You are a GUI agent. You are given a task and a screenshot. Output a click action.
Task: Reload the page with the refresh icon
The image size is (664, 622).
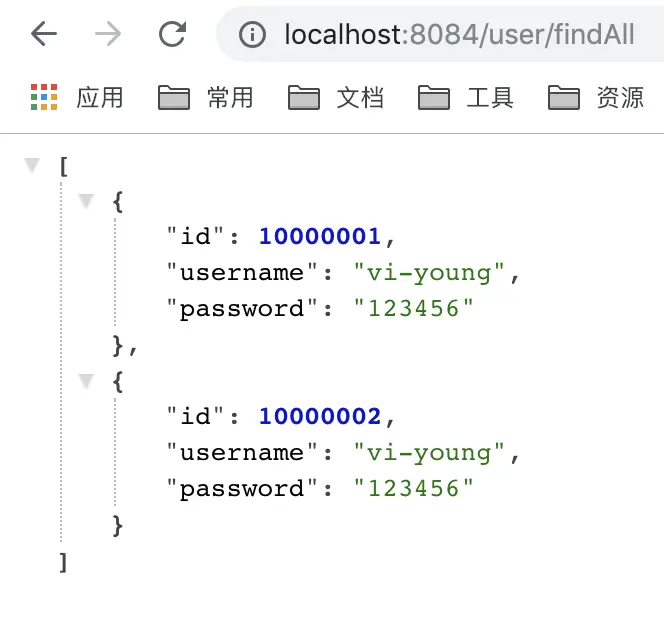point(172,34)
